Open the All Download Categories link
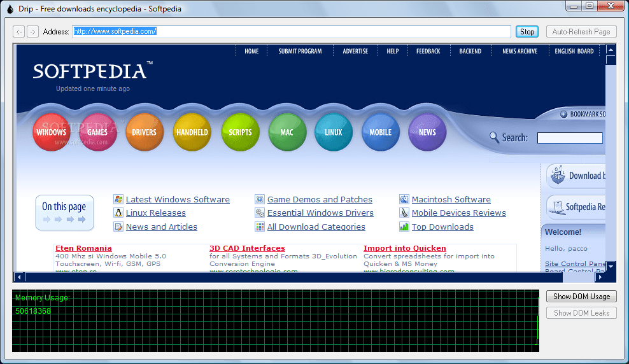 316,227
